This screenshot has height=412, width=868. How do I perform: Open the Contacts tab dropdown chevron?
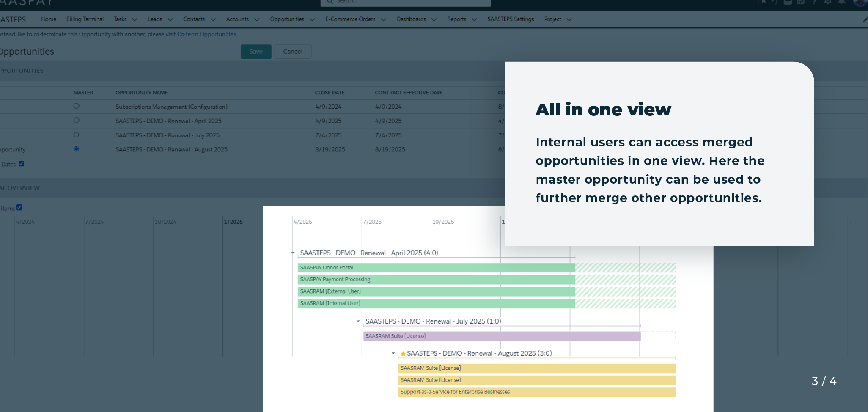[213, 19]
